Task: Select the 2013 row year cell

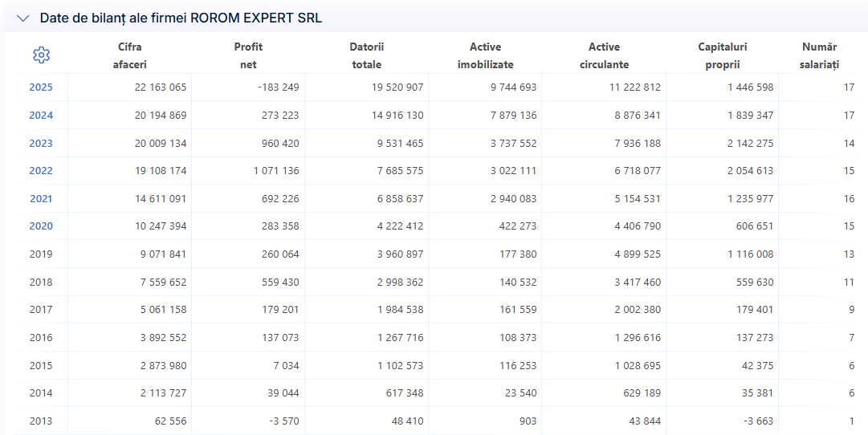Action: coord(41,421)
